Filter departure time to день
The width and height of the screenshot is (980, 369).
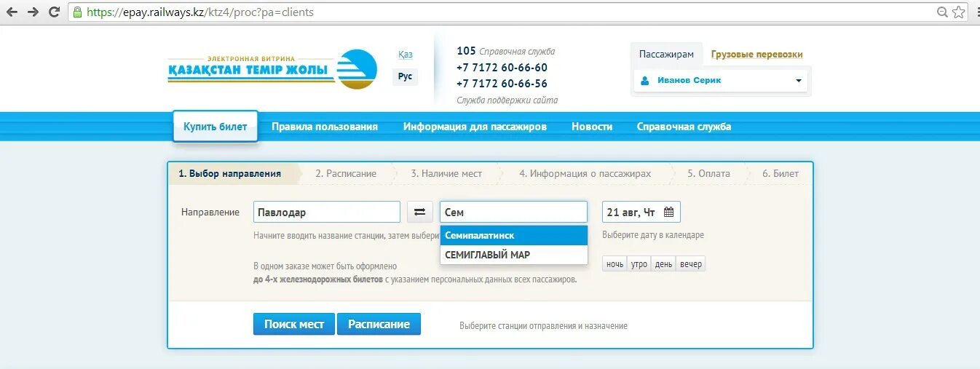point(663,263)
